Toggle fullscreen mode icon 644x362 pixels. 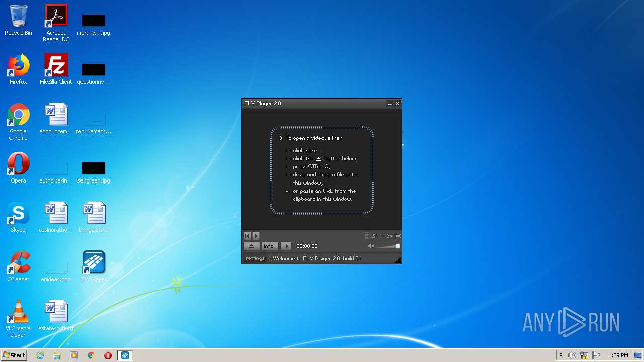coord(398,236)
